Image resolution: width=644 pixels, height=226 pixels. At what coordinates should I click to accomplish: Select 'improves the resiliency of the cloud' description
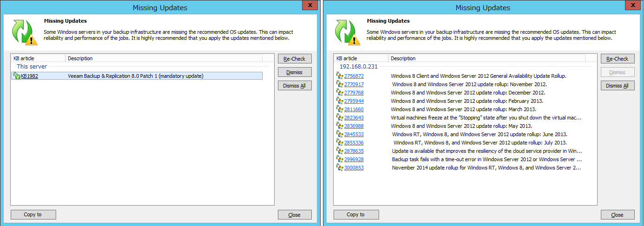click(x=487, y=151)
